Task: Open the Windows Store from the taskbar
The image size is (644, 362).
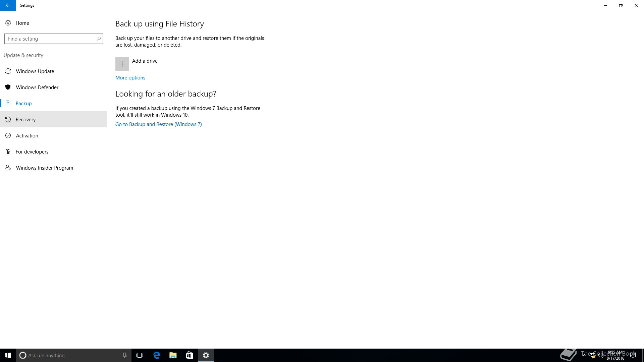Action: (x=189, y=355)
